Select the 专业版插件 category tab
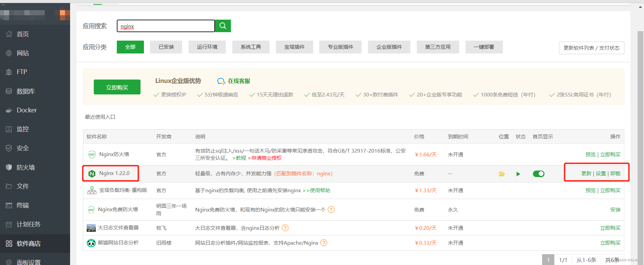This screenshot has height=265, width=644. 341,47
